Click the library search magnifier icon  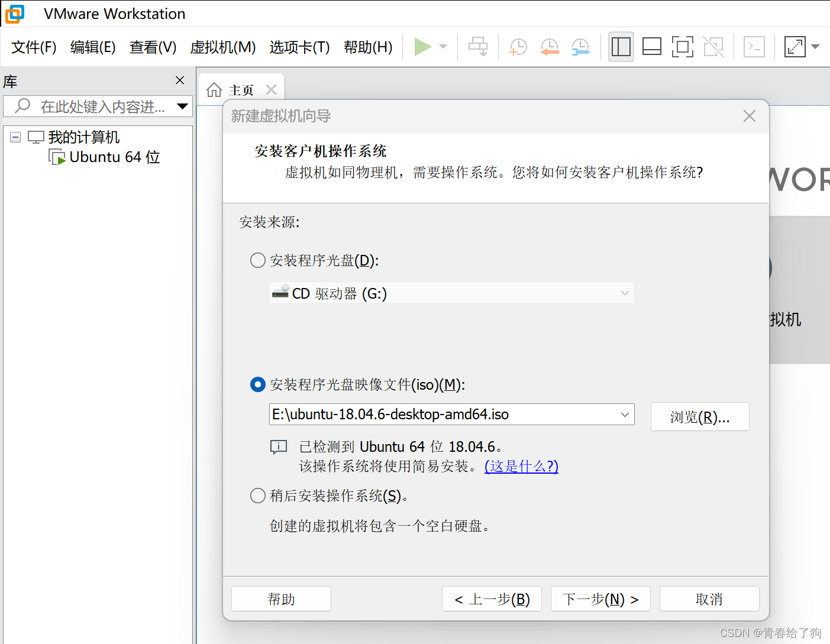22,106
